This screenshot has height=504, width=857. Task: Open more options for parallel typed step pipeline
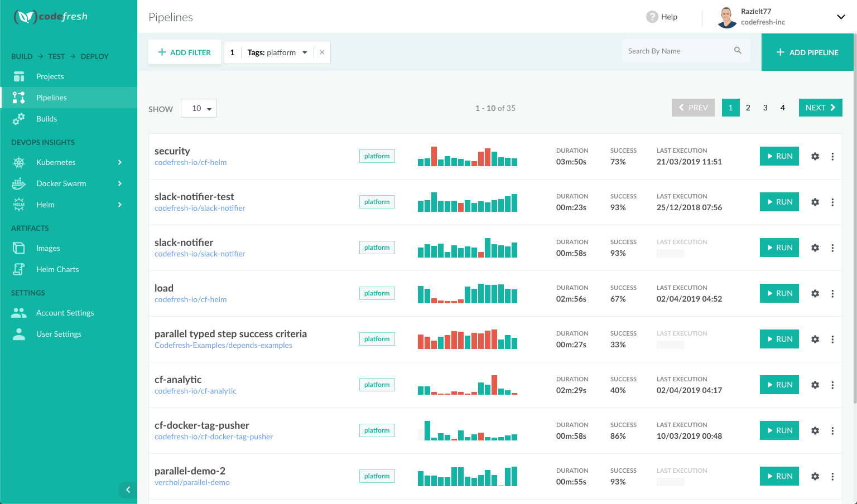pyautogui.click(x=832, y=340)
